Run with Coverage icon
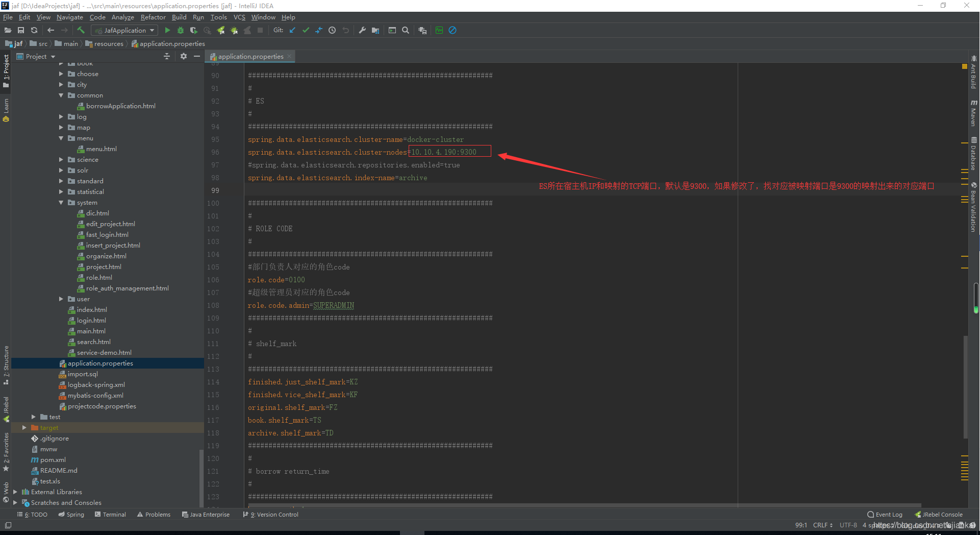The height and width of the screenshot is (535, 980). [x=194, y=31]
